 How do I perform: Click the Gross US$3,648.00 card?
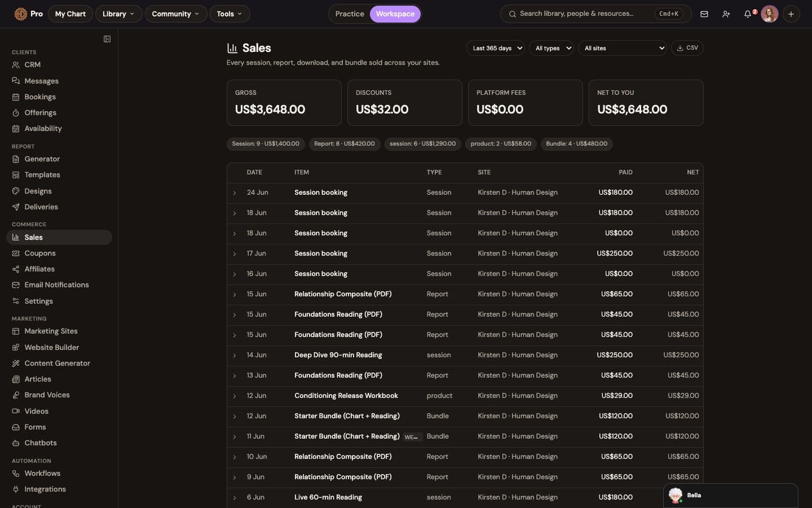coord(284,103)
